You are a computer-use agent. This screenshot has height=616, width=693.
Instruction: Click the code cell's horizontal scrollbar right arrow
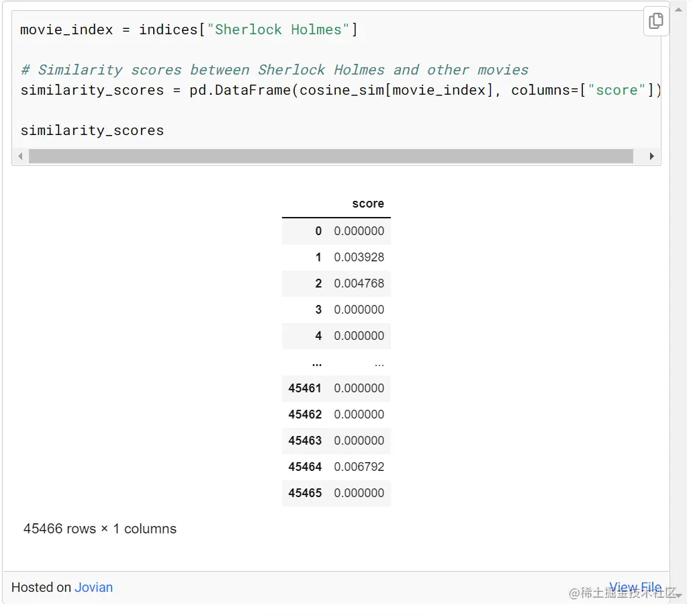point(651,156)
